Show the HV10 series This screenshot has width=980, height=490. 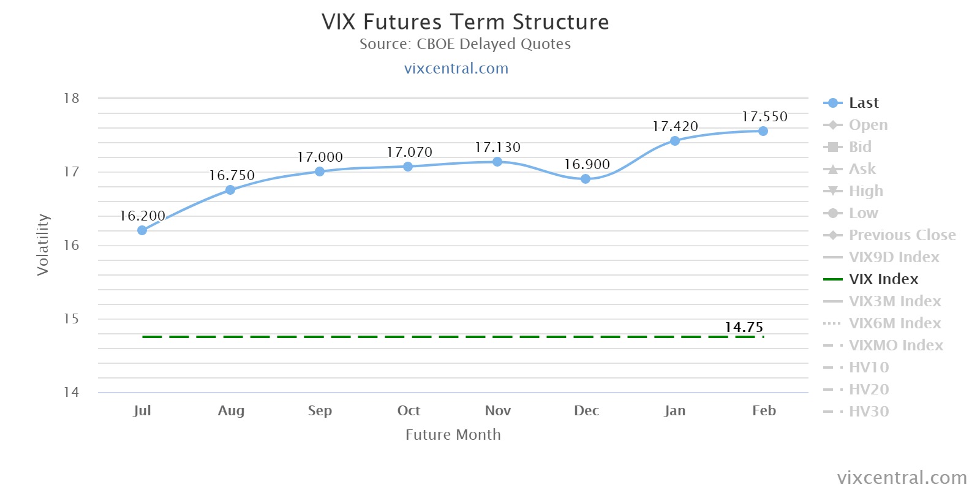868,367
